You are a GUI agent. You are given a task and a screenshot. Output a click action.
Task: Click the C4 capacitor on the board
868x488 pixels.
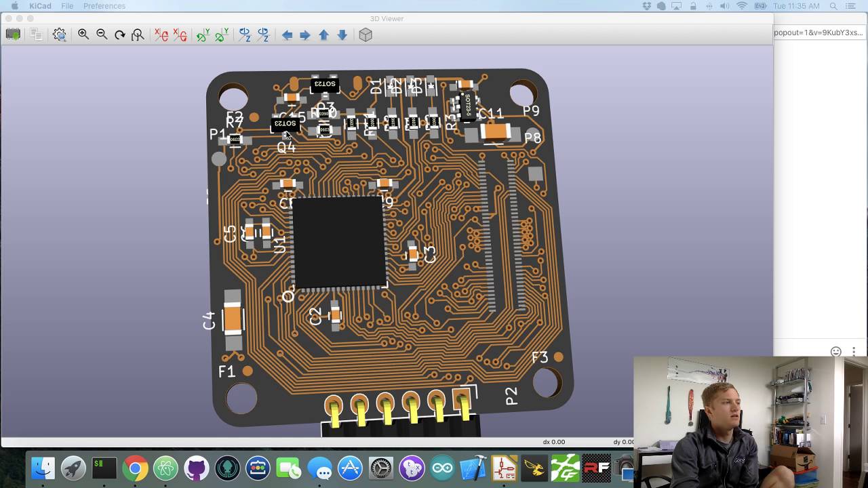click(233, 320)
